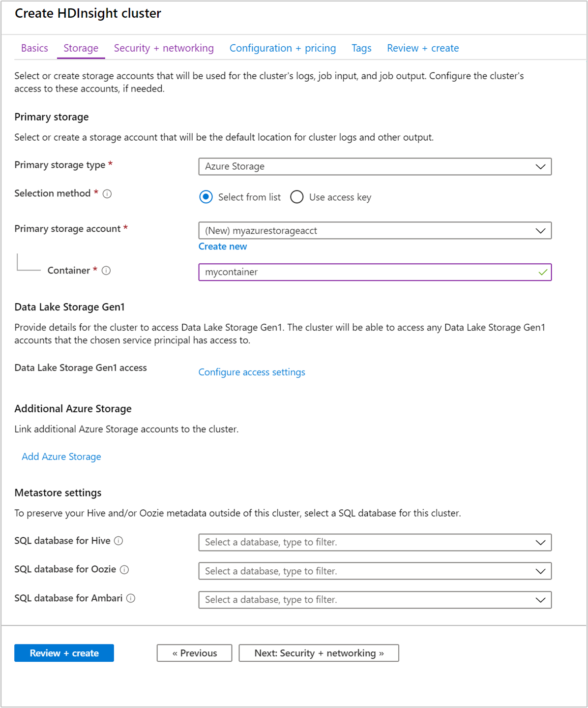
Task: Open the Primary storage type dropdown
Action: (x=540, y=167)
